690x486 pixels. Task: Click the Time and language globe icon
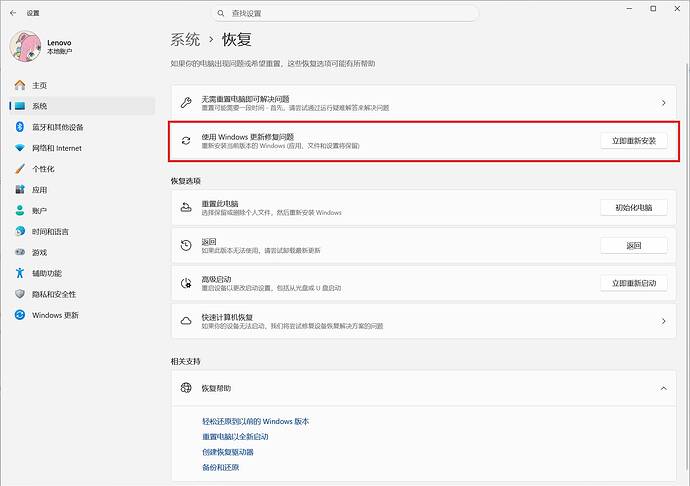tap(20, 231)
